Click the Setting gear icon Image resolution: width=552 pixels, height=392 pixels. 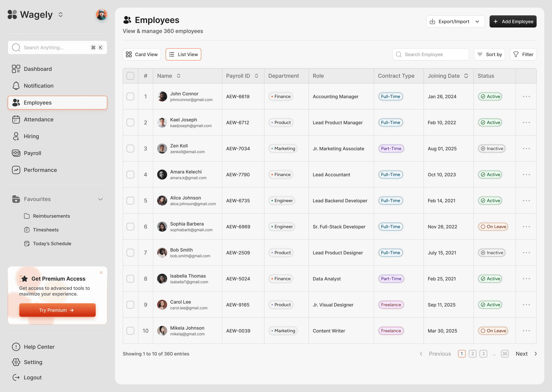pyautogui.click(x=16, y=362)
